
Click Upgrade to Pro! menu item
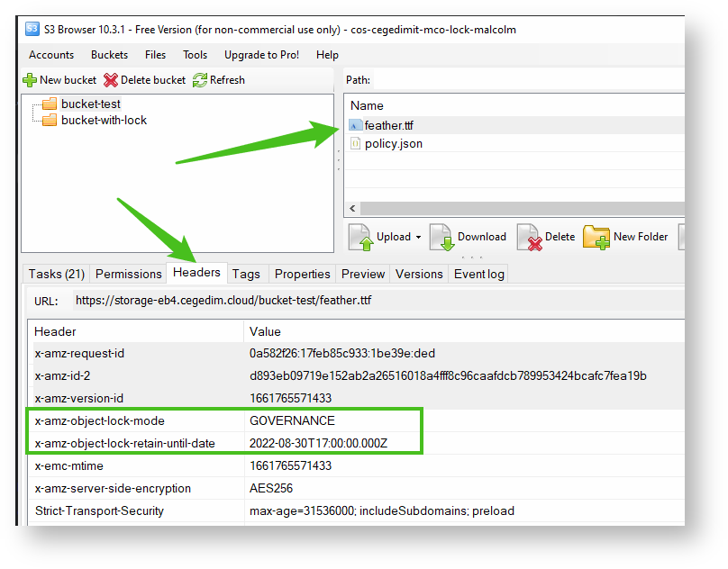point(261,55)
